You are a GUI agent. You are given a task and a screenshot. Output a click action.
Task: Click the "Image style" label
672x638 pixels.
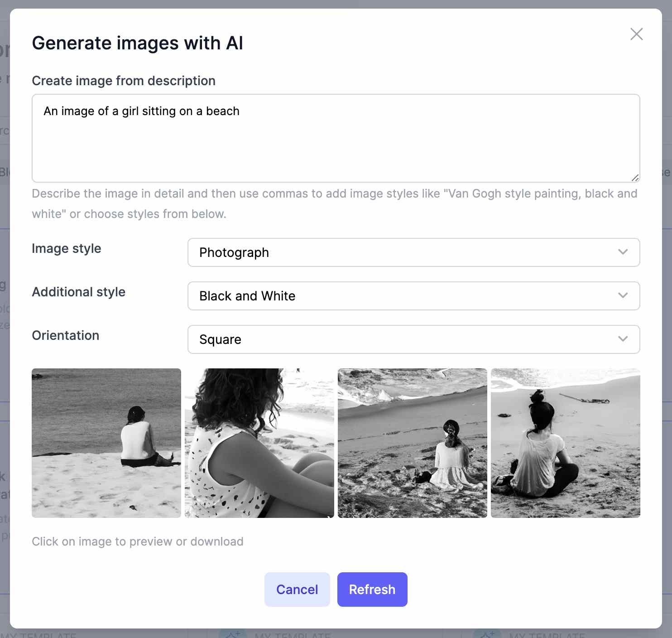[x=67, y=248]
